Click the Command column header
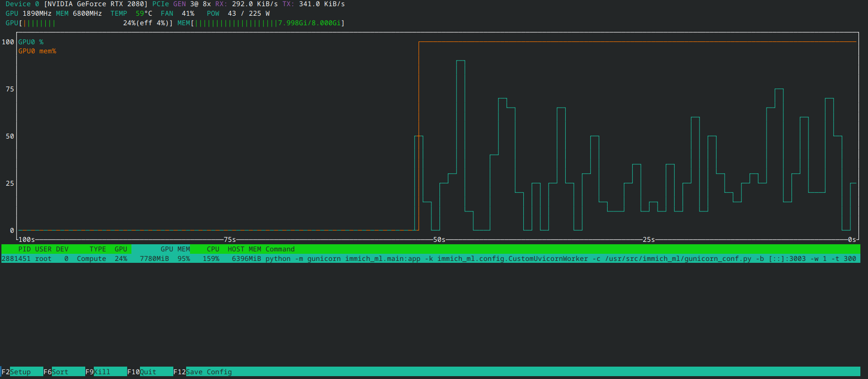Screen dimensions: 868x379 click(x=280, y=249)
